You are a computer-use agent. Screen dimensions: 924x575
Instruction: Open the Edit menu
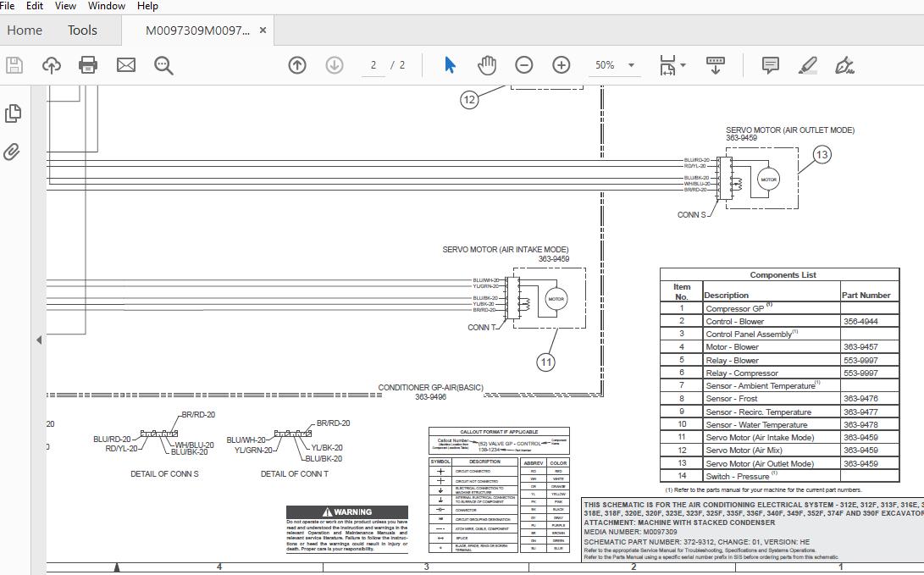tap(35, 6)
